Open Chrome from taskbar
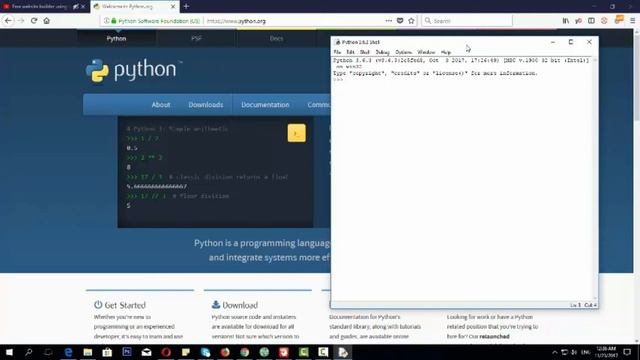 (x=244, y=352)
